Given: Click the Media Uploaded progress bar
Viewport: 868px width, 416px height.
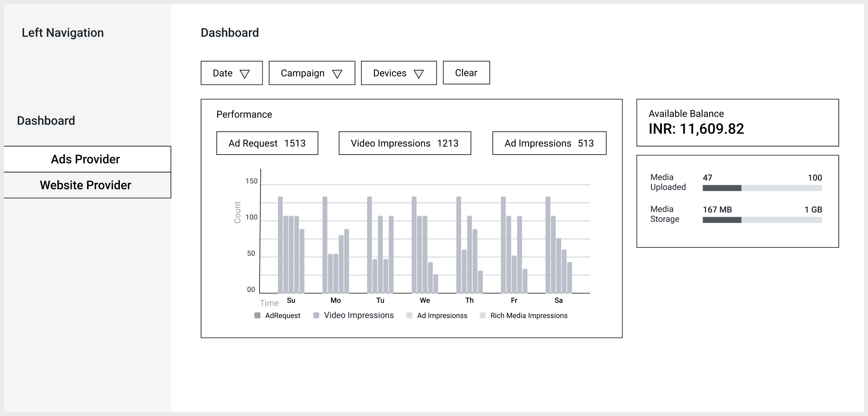Looking at the screenshot, I should pyautogui.click(x=762, y=188).
